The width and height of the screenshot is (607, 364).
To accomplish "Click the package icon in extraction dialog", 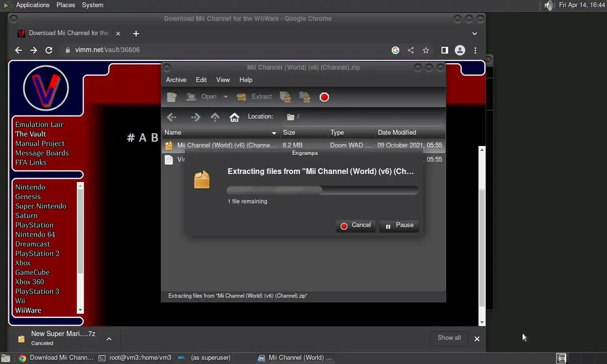I will (x=202, y=180).
